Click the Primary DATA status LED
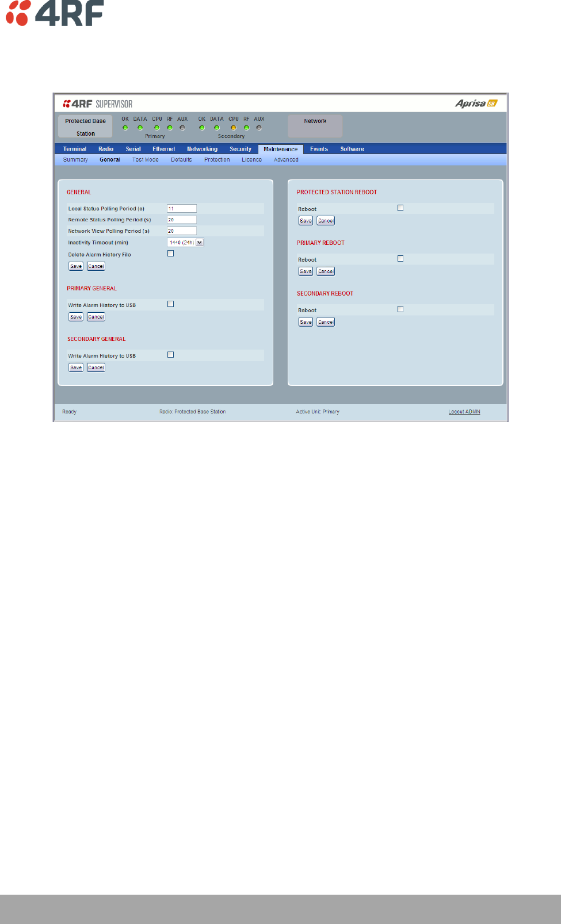The height and width of the screenshot is (924, 561). tap(140, 128)
